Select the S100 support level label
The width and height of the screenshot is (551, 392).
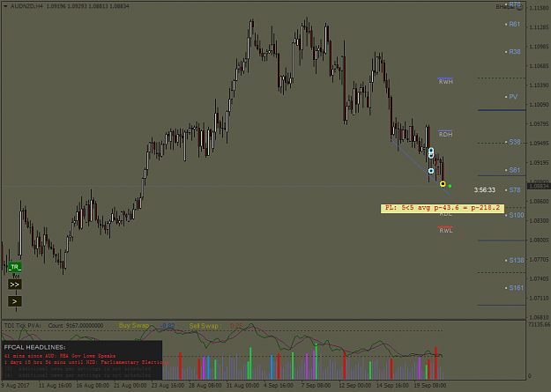coord(517,215)
